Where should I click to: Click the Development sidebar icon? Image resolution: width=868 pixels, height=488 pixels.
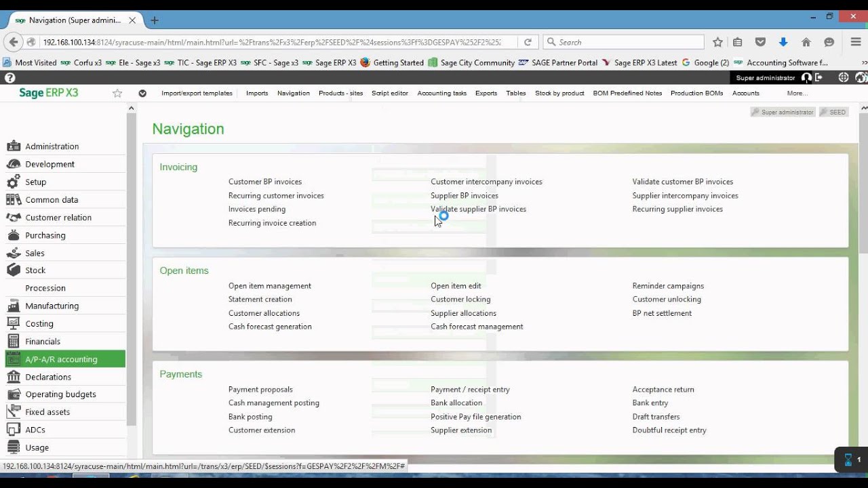tap(14, 164)
